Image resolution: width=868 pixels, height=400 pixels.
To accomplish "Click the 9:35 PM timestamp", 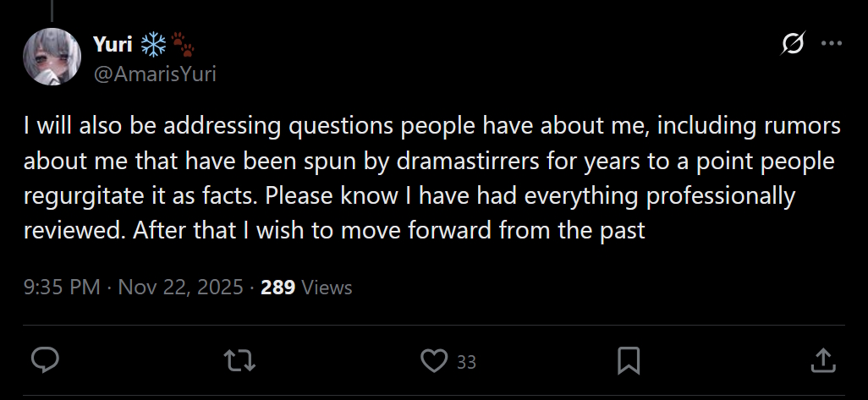I will (x=62, y=288).
